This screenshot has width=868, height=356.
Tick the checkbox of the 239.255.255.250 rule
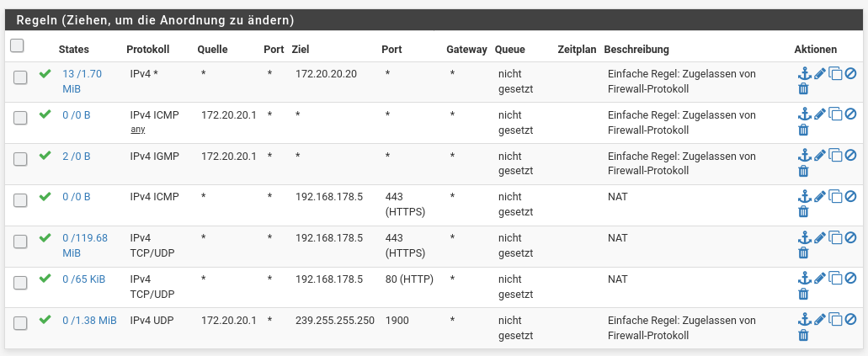[x=20, y=323]
